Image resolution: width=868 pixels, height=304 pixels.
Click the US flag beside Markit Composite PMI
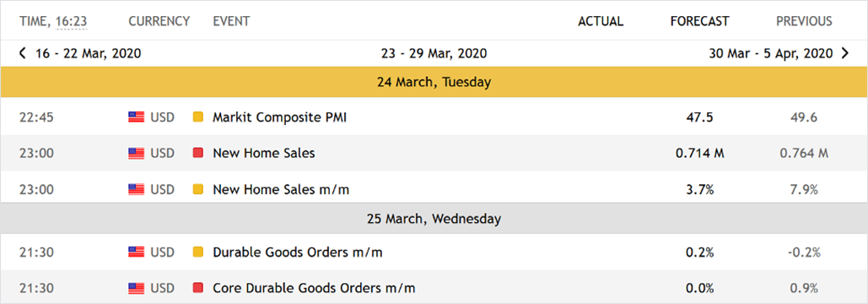136,117
